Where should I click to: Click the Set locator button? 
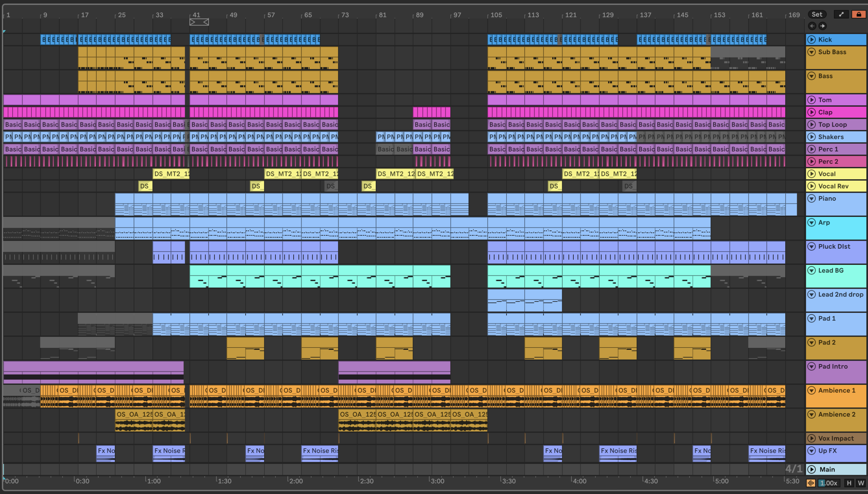pos(817,14)
